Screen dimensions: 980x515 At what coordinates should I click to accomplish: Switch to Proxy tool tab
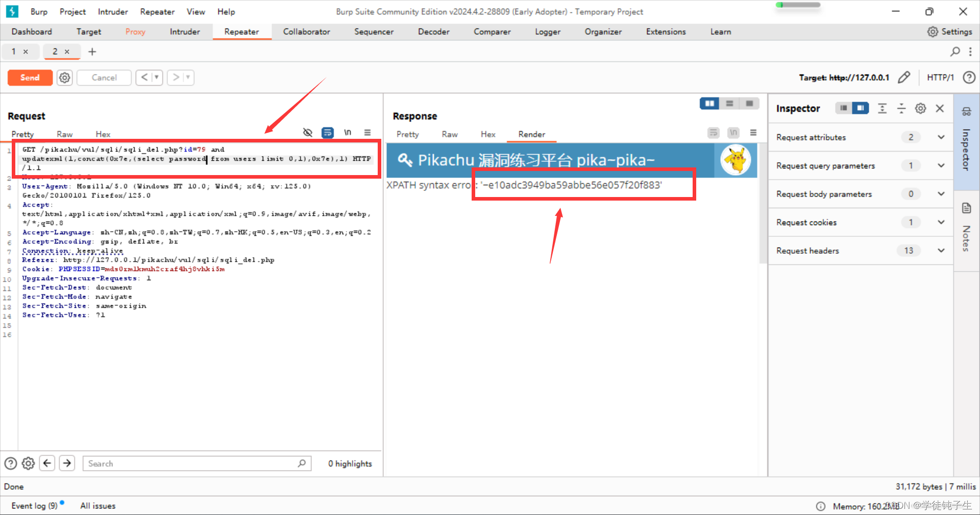click(x=135, y=32)
